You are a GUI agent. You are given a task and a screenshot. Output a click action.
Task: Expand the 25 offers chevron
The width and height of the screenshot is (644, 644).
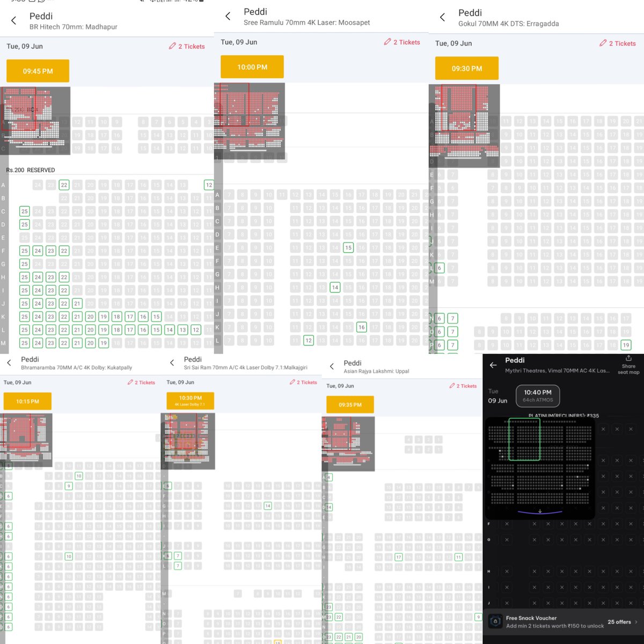pyautogui.click(x=636, y=622)
